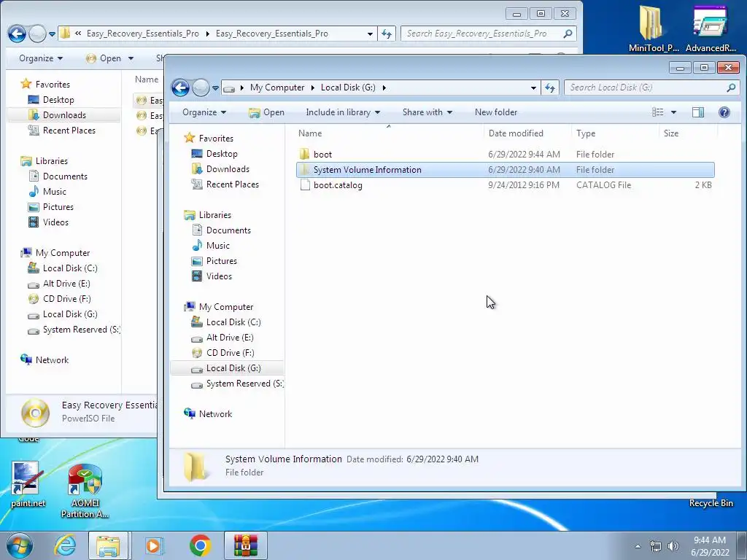
Task: Launch Internet Explorer from taskbar
Action: click(x=65, y=545)
